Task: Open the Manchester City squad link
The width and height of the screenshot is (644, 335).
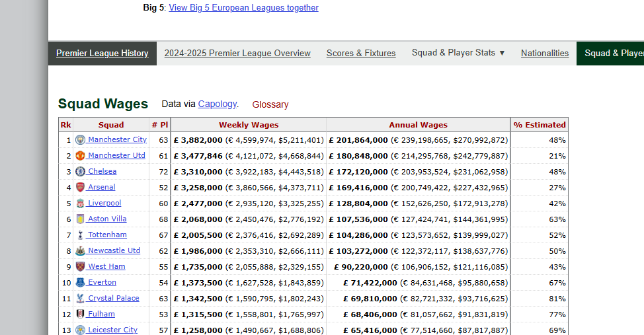Action: point(117,139)
